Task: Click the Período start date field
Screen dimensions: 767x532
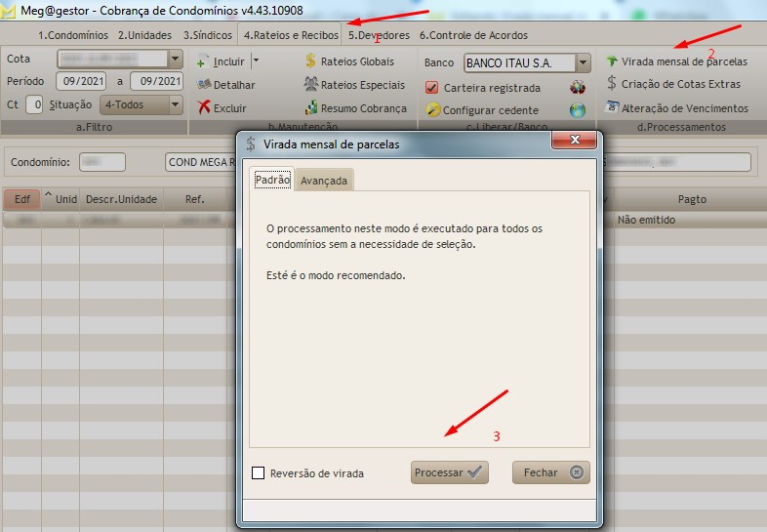Action: [x=81, y=81]
